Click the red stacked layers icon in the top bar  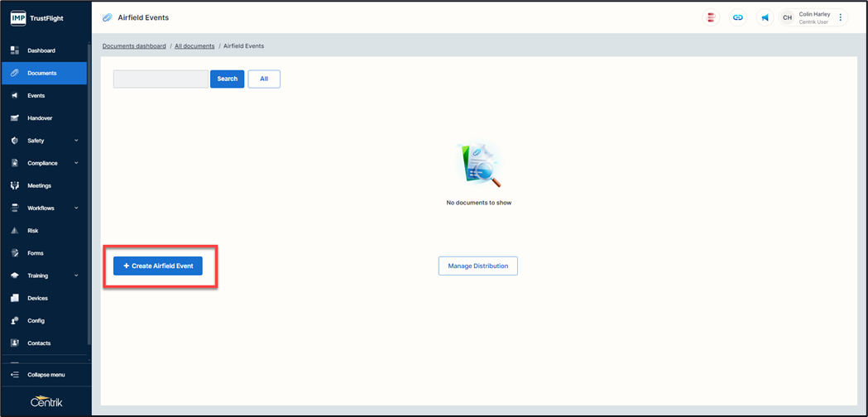tap(711, 17)
